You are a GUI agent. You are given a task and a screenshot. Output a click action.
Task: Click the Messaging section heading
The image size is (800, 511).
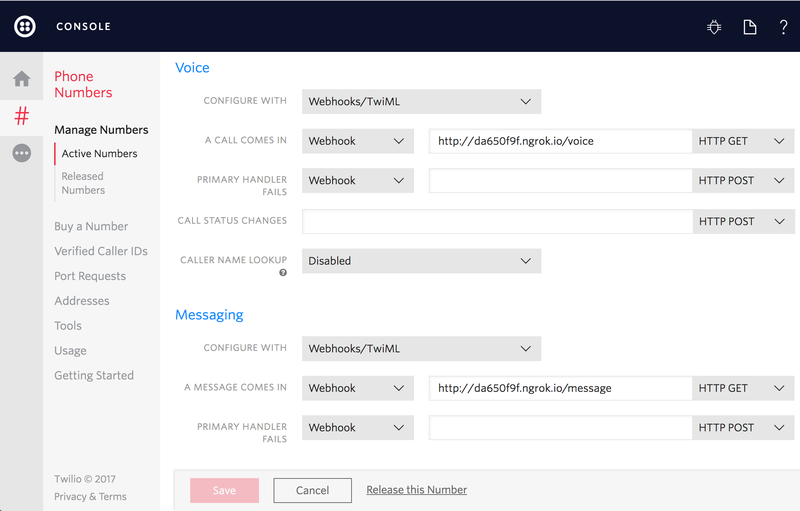209,315
